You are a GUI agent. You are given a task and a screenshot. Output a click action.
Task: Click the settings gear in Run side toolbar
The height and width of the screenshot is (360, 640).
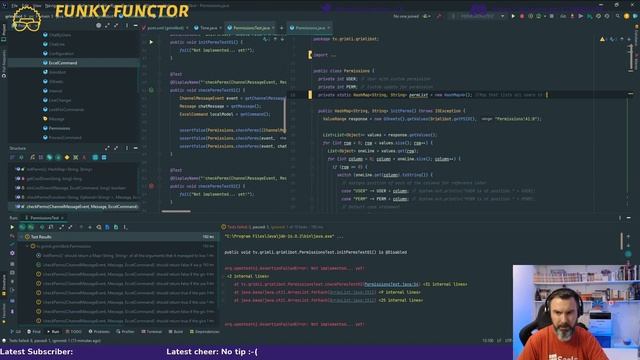(x=12, y=253)
